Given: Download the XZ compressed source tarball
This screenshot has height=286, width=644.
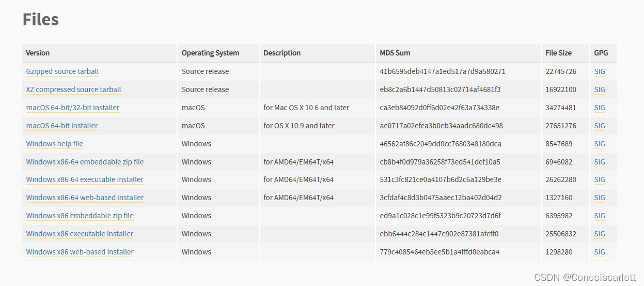Looking at the screenshot, I should pyautogui.click(x=73, y=89).
